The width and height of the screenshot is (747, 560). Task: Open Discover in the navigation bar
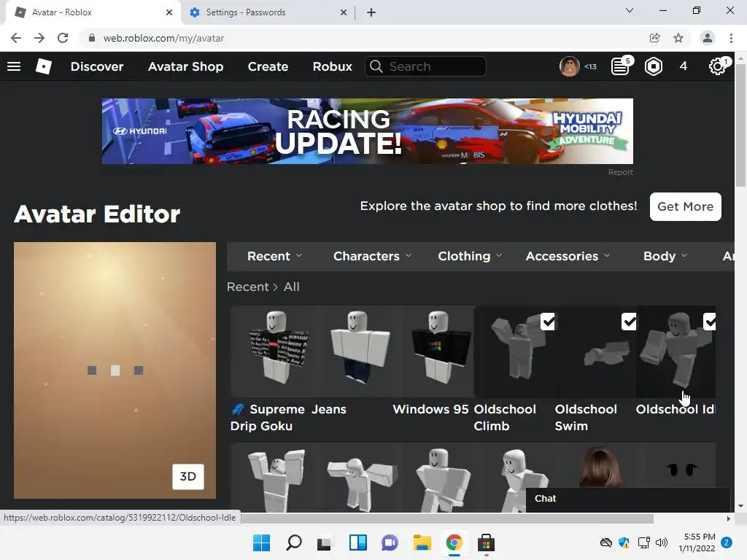pos(97,66)
